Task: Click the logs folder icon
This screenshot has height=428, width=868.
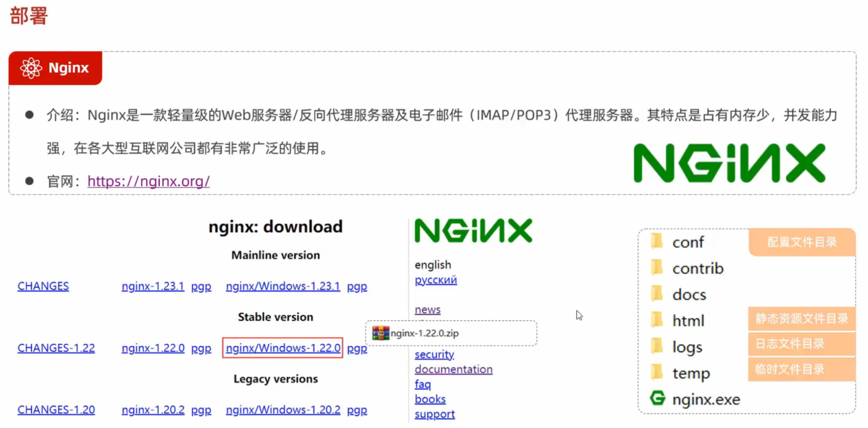Action: pyautogui.click(x=657, y=346)
